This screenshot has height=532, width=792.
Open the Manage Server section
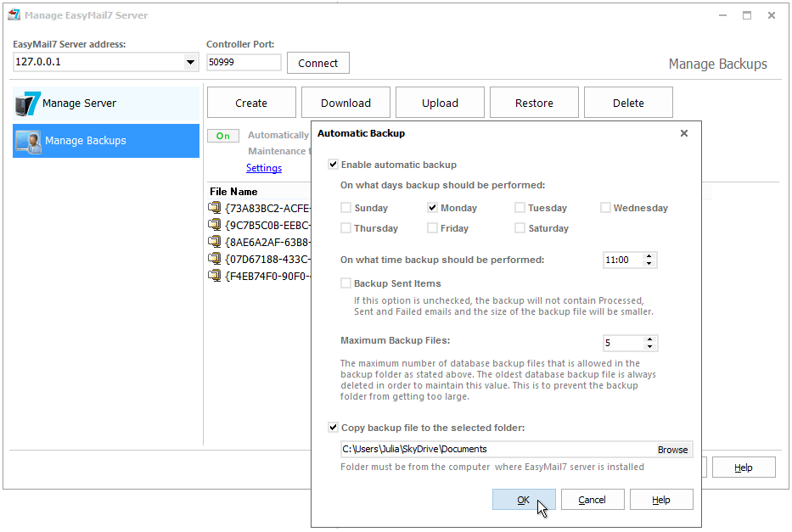click(x=106, y=104)
